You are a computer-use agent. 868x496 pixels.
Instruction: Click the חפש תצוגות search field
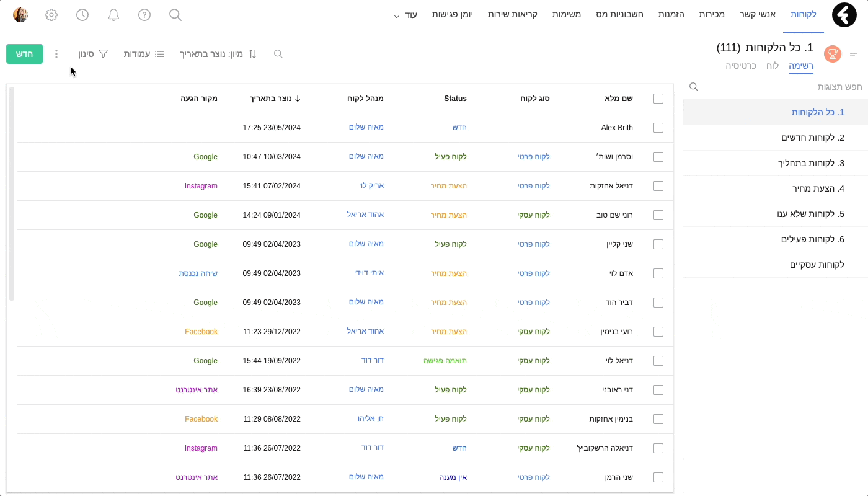pyautogui.click(x=775, y=87)
